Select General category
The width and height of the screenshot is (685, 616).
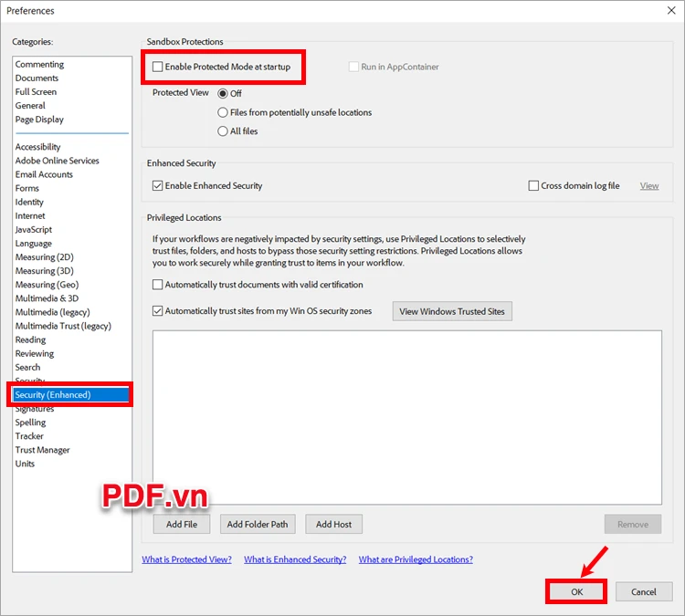point(30,106)
